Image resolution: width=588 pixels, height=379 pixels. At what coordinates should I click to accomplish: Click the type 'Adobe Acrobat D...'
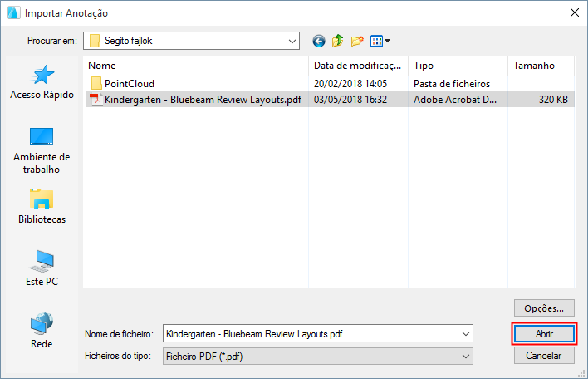click(455, 100)
